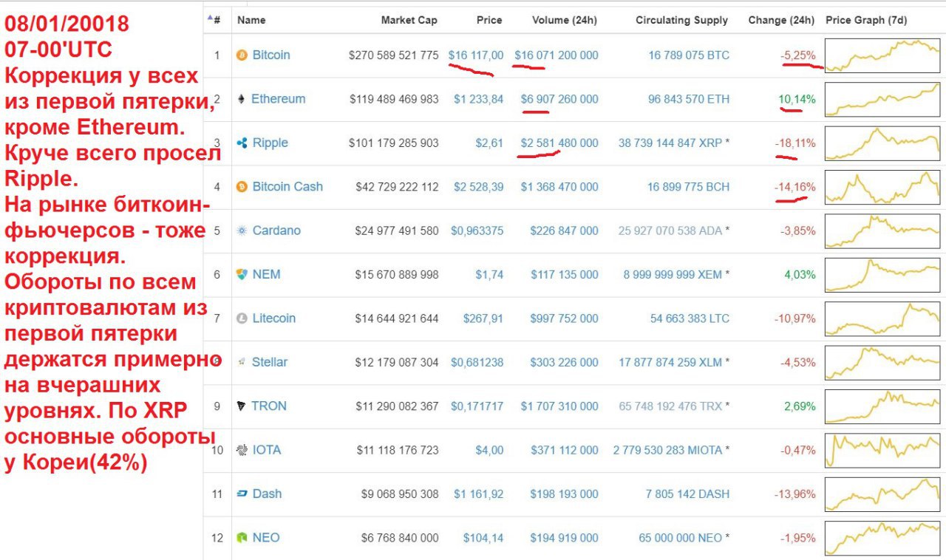Click Ripple volume $2 581 480 000
The image size is (946, 560).
tap(559, 143)
